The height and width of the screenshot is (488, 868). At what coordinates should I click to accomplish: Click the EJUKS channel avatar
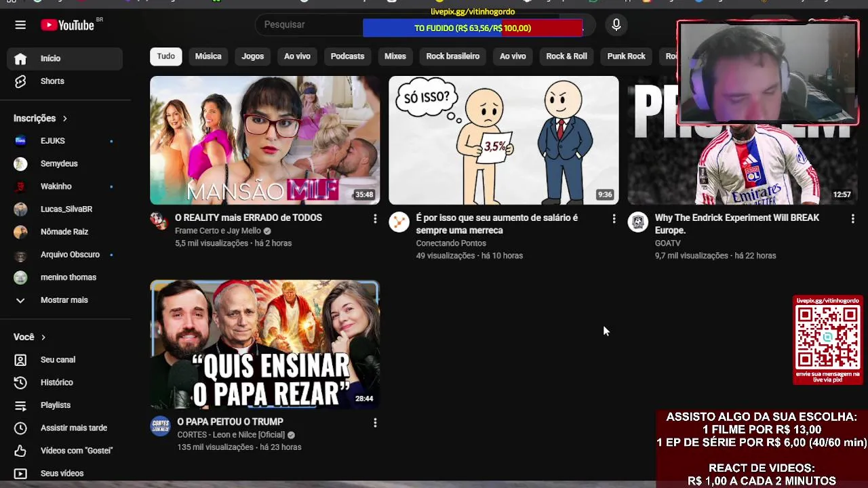point(20,141)
